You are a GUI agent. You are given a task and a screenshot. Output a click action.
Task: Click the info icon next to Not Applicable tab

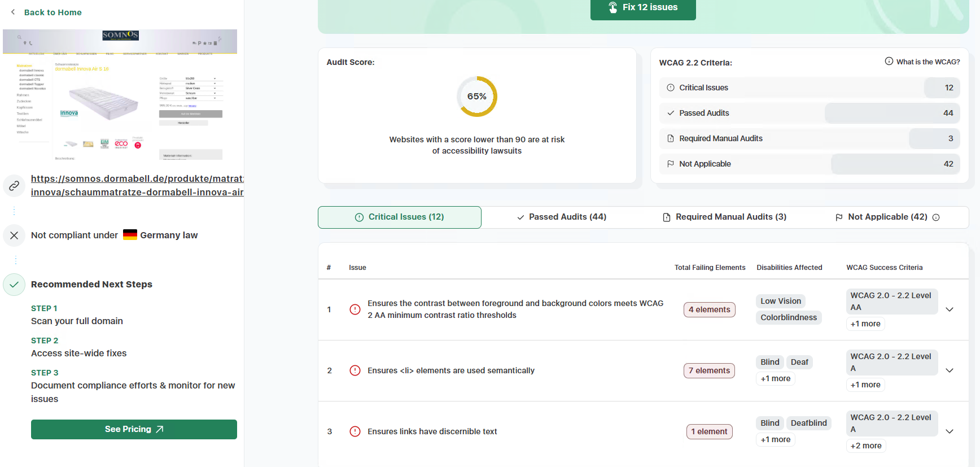pyautogui.click(x=936, y=217)
